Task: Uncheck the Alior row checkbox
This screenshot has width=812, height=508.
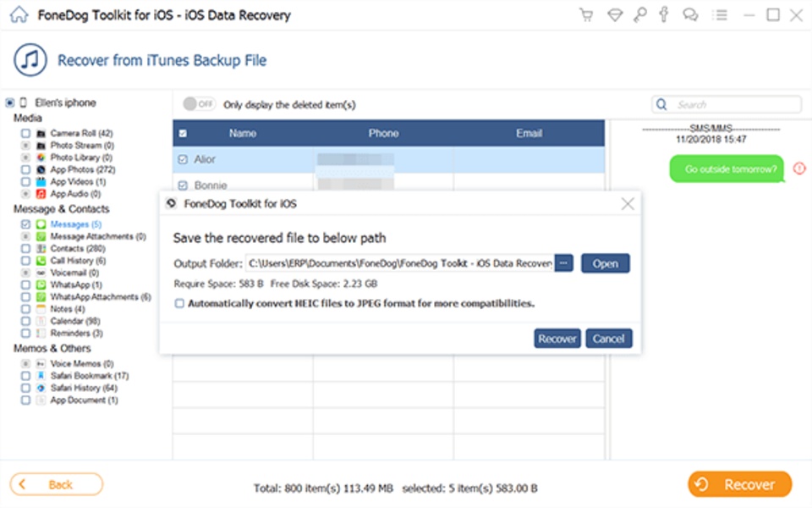Action: click(183, 159)
